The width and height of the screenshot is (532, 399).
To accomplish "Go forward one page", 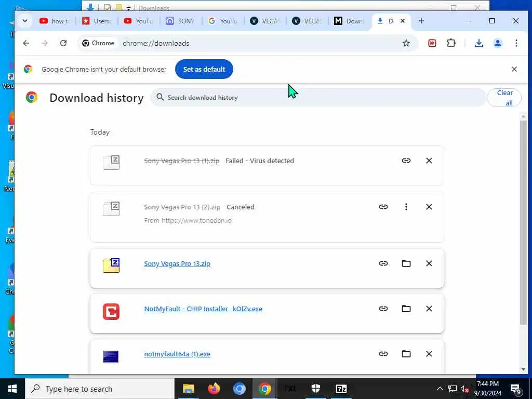I will (x=45, y=43).
